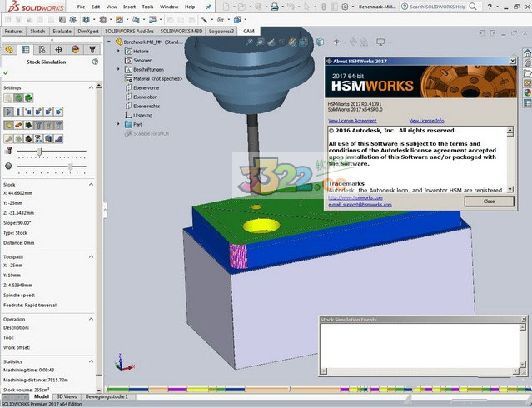Toggle the green stock shaded mode button
Viewport: 532px width, 408px height.
[x=18, y=98]
